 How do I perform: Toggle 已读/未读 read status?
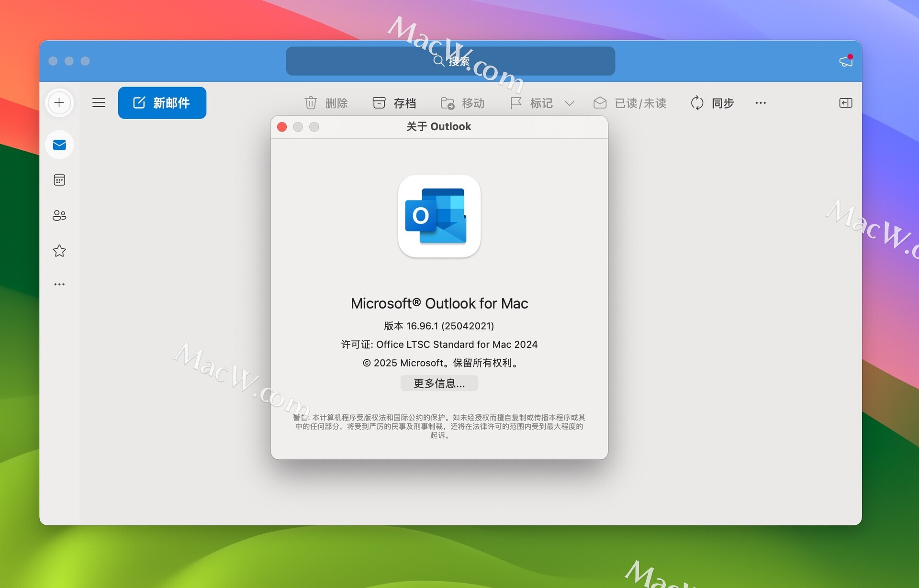(630, 103)
